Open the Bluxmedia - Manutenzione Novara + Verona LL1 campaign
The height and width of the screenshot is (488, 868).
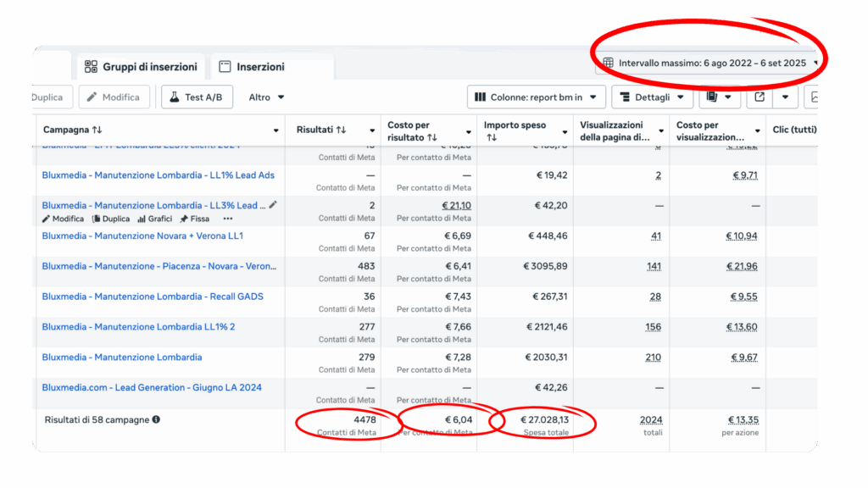coord(142,236)
